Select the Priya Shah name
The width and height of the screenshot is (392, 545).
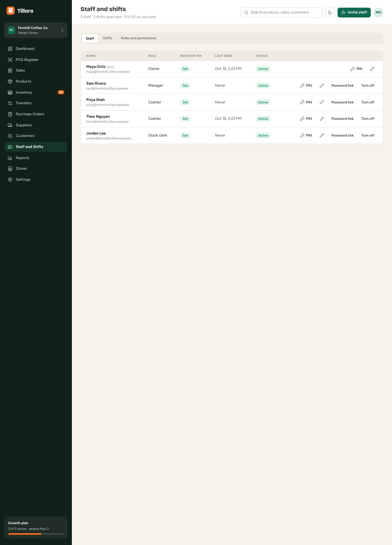[96, 100]
